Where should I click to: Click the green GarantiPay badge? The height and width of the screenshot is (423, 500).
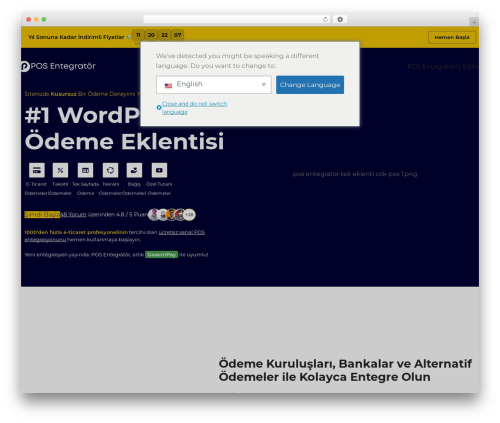(162, 255)
